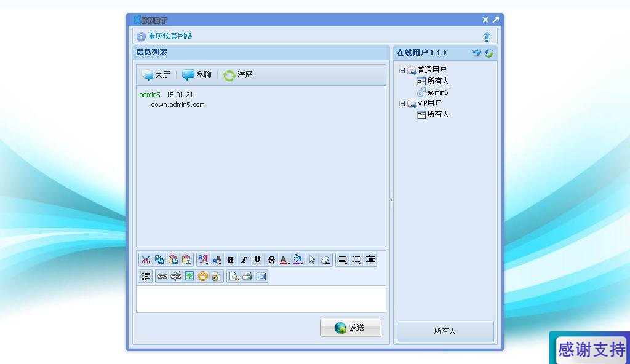The height and width of the screenshot is (364, 630).
Task: Click the print icon
Action: tap(247, 276)
